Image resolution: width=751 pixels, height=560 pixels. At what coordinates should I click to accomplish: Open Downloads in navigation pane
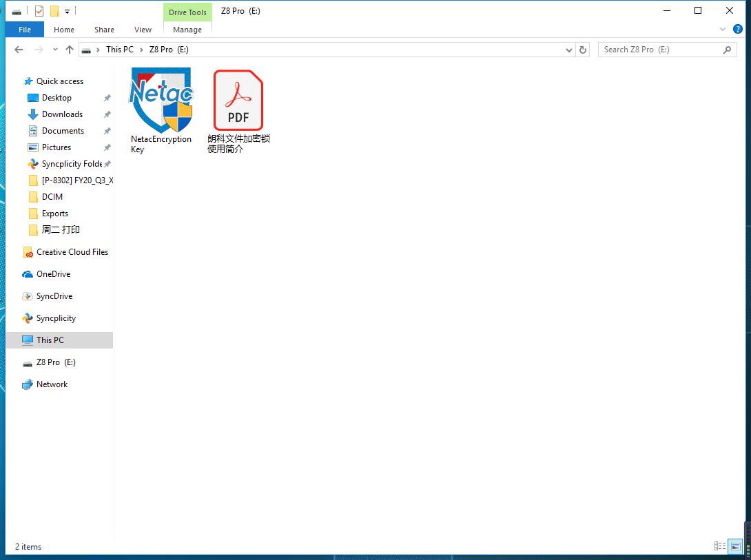click(x=62, y=114)
